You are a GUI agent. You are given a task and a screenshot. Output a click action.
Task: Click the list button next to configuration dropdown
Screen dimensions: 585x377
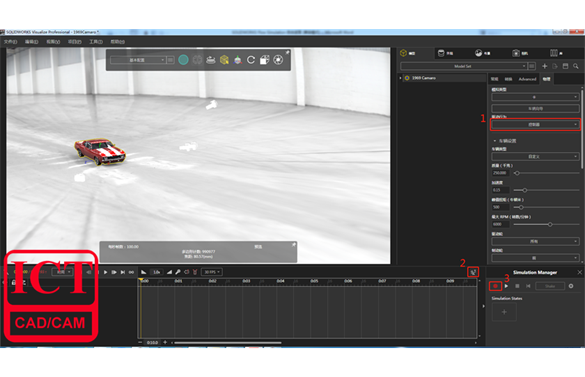pos(170,60)
